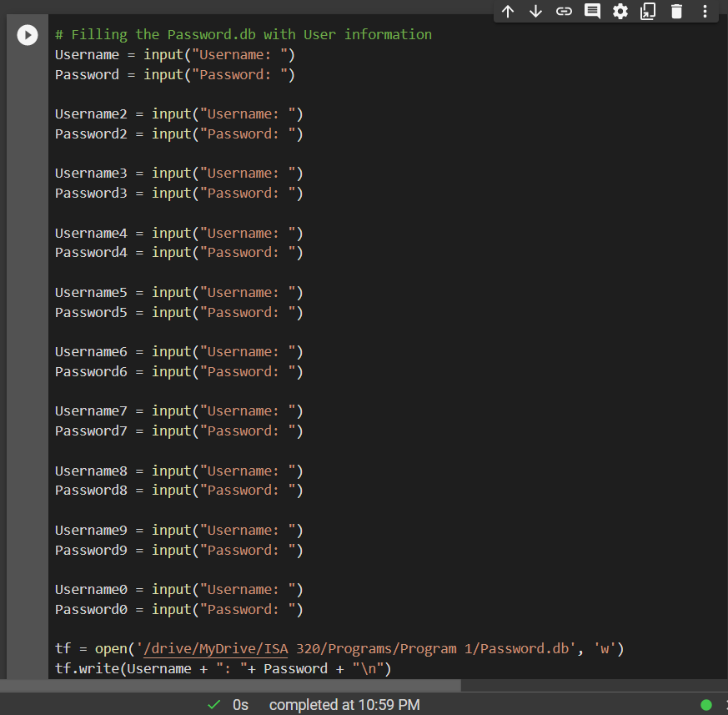The image size is (728, 715).
Task: Click the green connection status dot
Action: [706, 705]
